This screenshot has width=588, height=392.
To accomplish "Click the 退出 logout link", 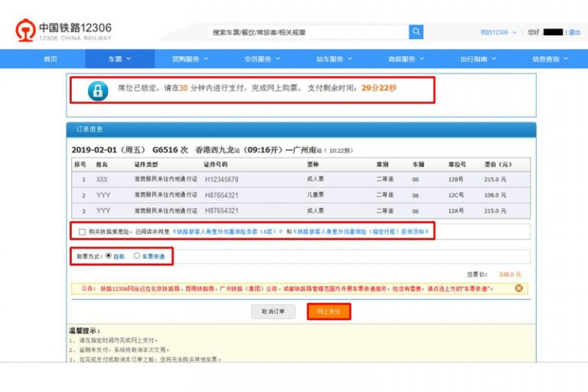I will click(573, 32).
